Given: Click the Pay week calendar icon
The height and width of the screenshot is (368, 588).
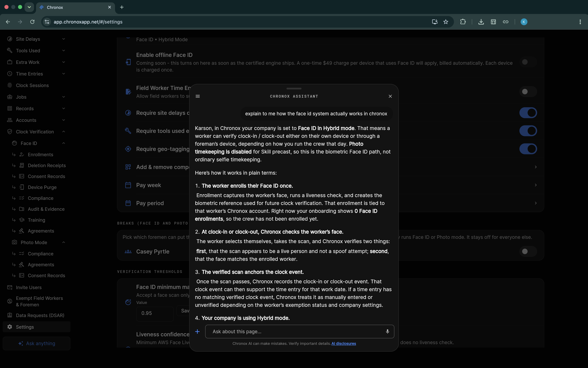Looking at the screenshot, I should [x=128, y=185].
